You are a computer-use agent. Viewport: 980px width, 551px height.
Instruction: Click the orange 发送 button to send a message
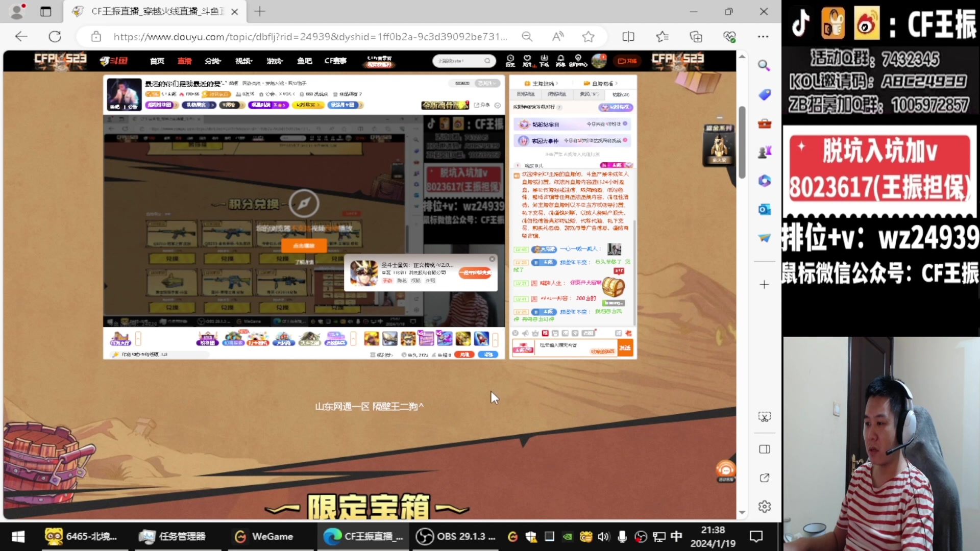click(624, 347)
